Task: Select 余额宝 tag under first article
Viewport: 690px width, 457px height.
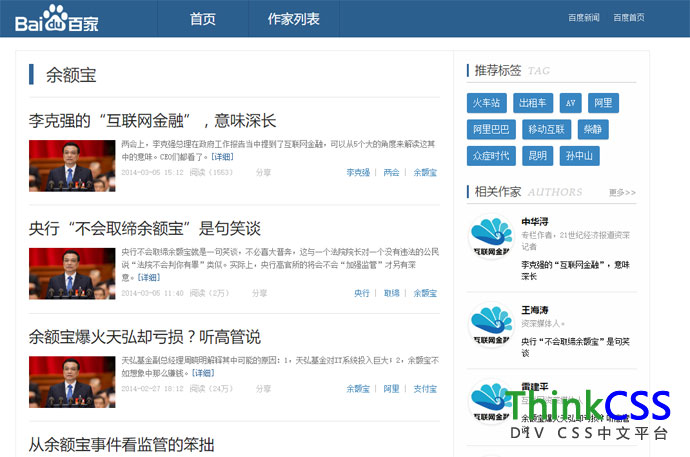Action: click(x=425, y=172)
